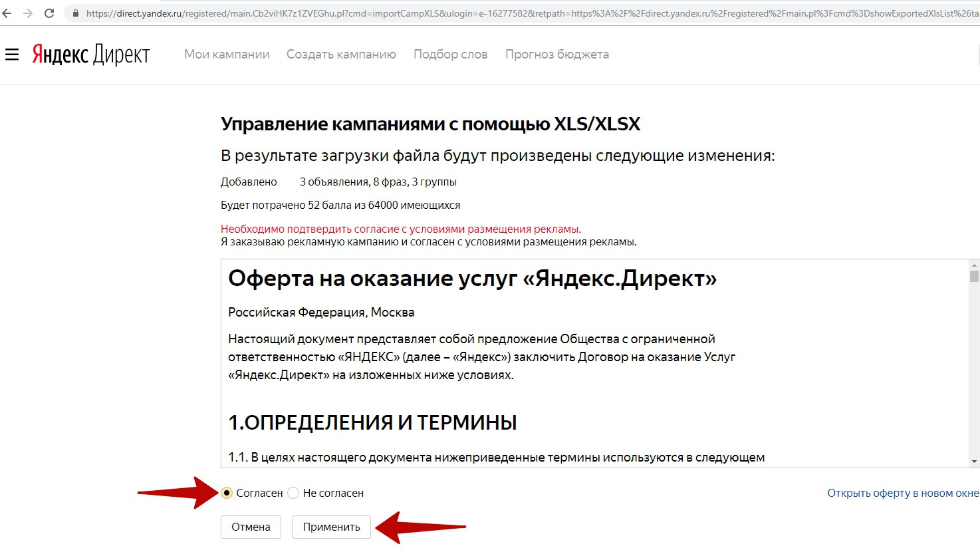Image resolution: width=980 pixels, height=554 pixels.
Task: Click the Управление кампаниями с помощью XLS/XLSX heading
Action: [x=430, y=124]
